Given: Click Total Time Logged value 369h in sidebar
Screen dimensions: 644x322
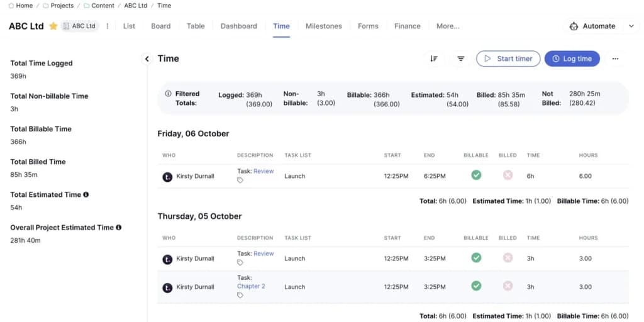Looking at the screenshot, I should tap(18, 76).
